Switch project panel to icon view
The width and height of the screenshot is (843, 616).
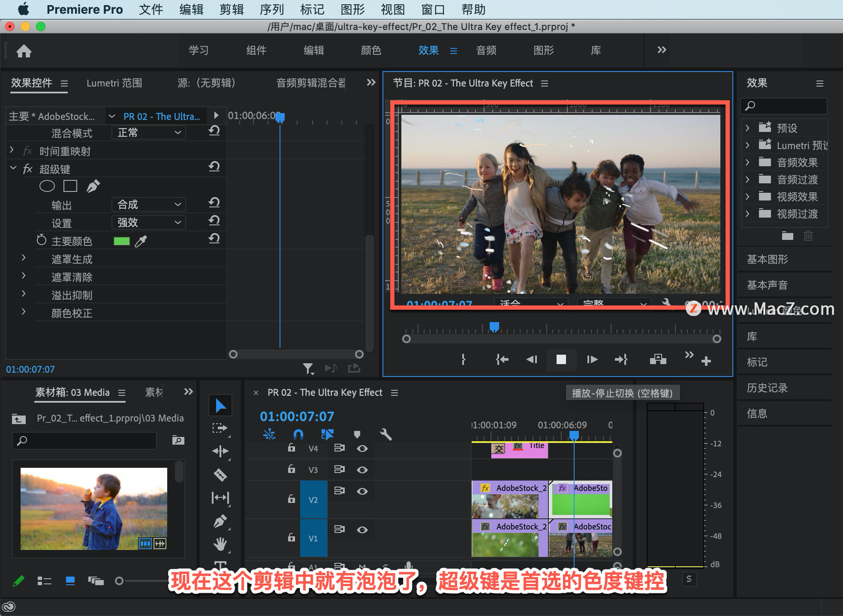(x=70, y=581)
